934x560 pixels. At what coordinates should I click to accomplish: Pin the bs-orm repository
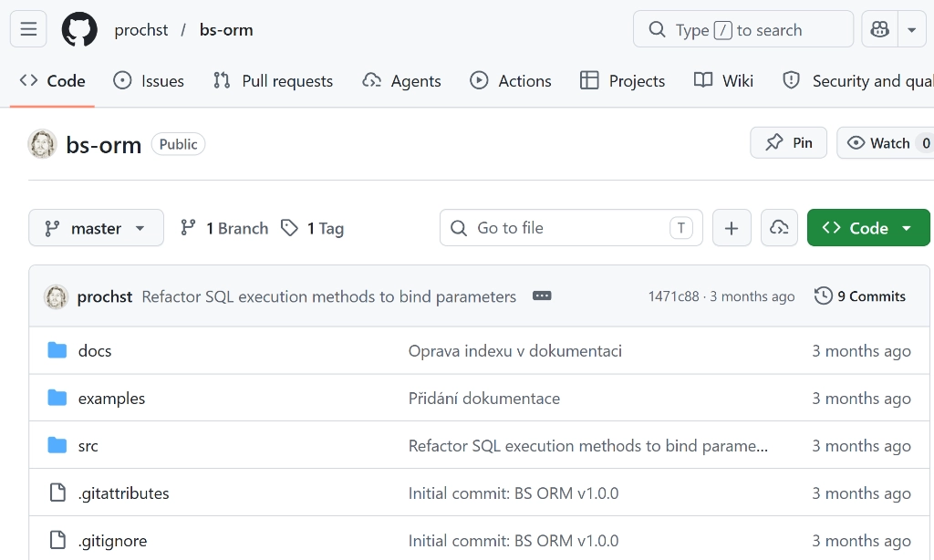tap(789, 142)
